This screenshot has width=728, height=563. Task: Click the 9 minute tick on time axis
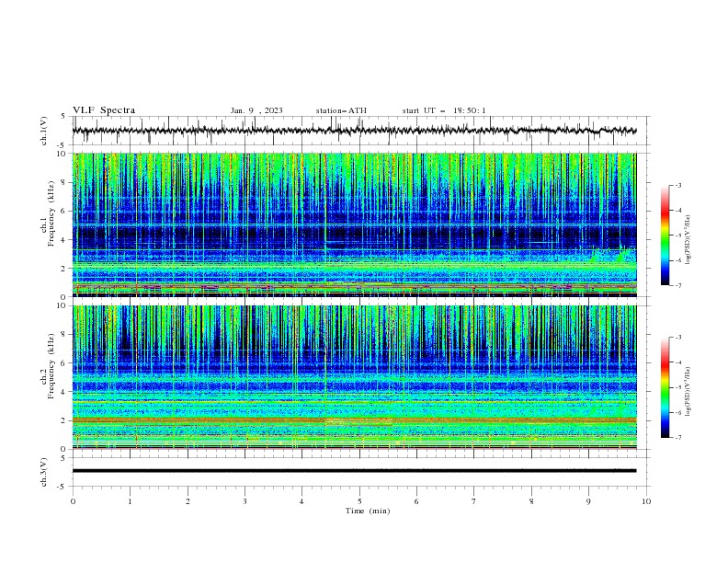(588, 501)
